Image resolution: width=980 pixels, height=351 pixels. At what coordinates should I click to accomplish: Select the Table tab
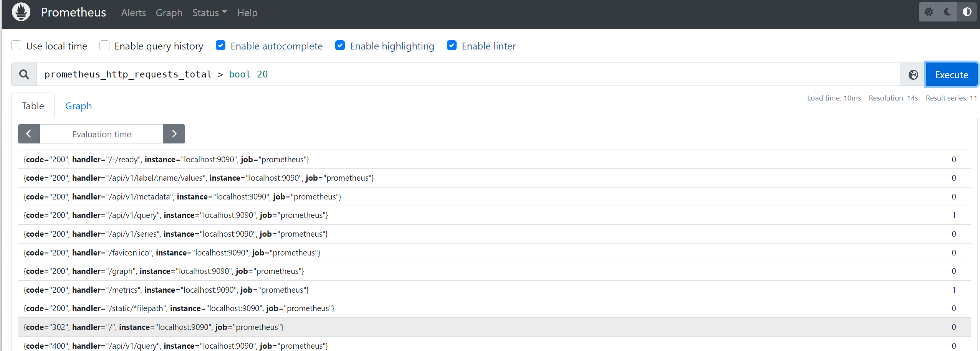pyautogui.click(x=33, y=106)
